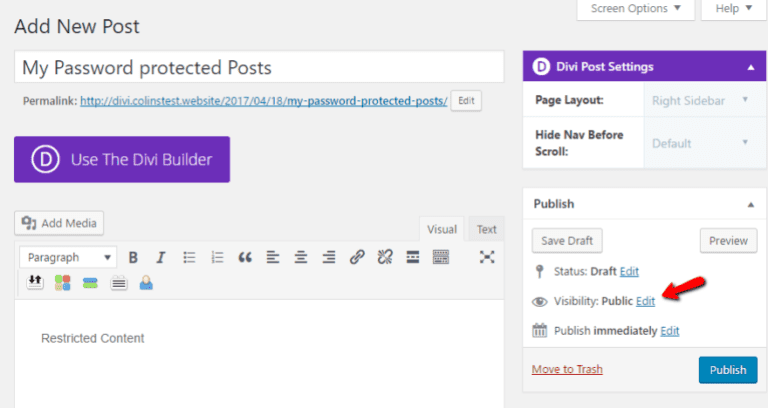
Task: Insert a link with the chain icon
Action: (357, 257)
